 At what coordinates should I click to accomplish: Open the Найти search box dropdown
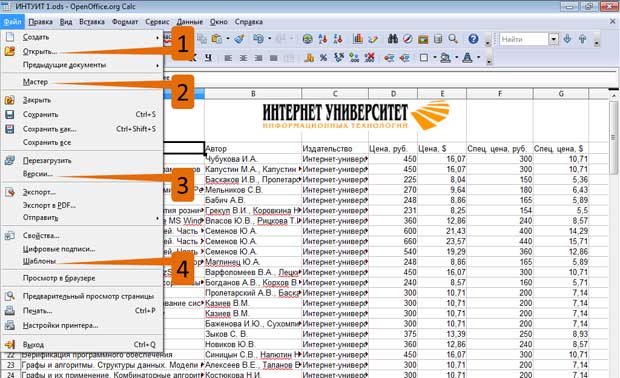pos(554,39)
